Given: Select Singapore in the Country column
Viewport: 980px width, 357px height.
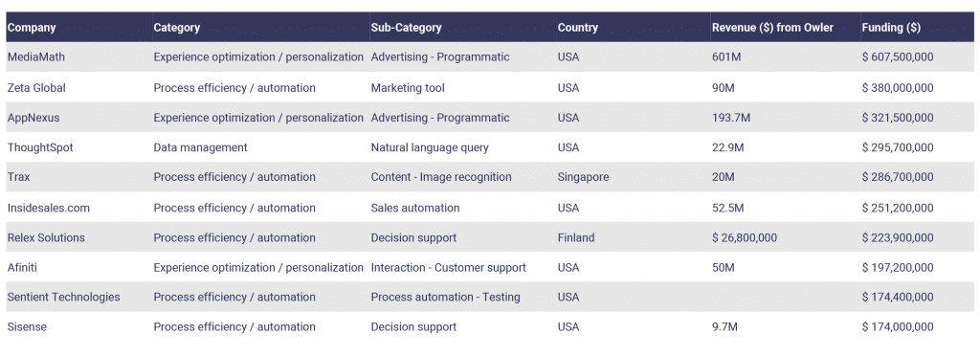Looking at the screenshot, I should point(583,177).
